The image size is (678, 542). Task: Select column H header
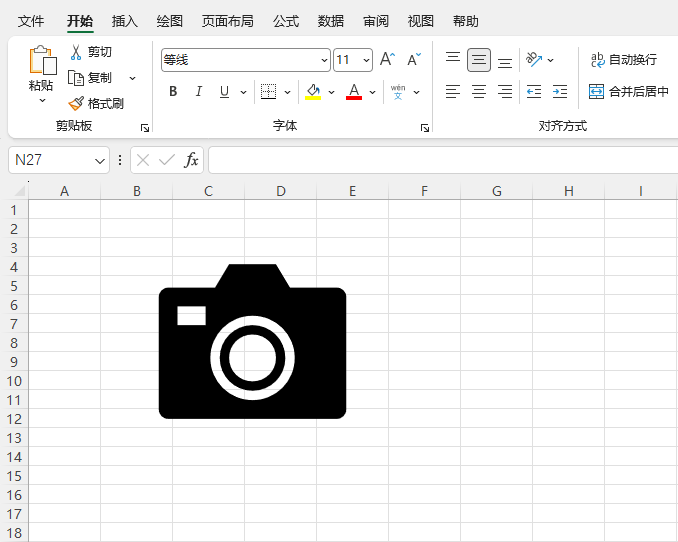tap(569, 191)
